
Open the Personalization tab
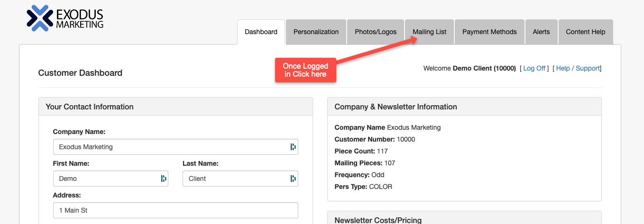(316, 32)
